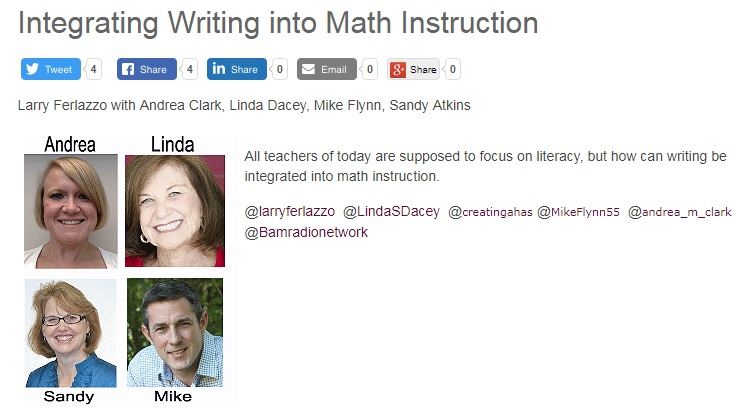Select Mike's portrait photo
The height and width of the screenshot is (413, 749).
[175, 332]
